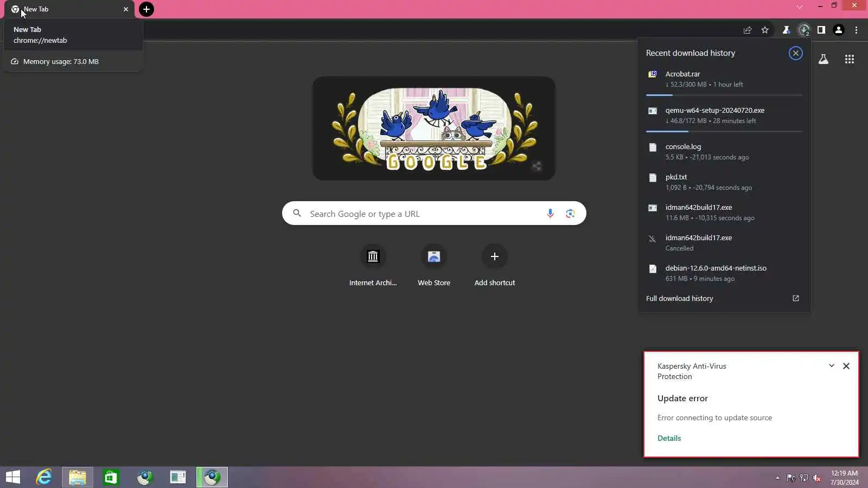The image size is (868, 488).
Task: Open File Explorer from the taskbar
Action: tap(78, 477)
